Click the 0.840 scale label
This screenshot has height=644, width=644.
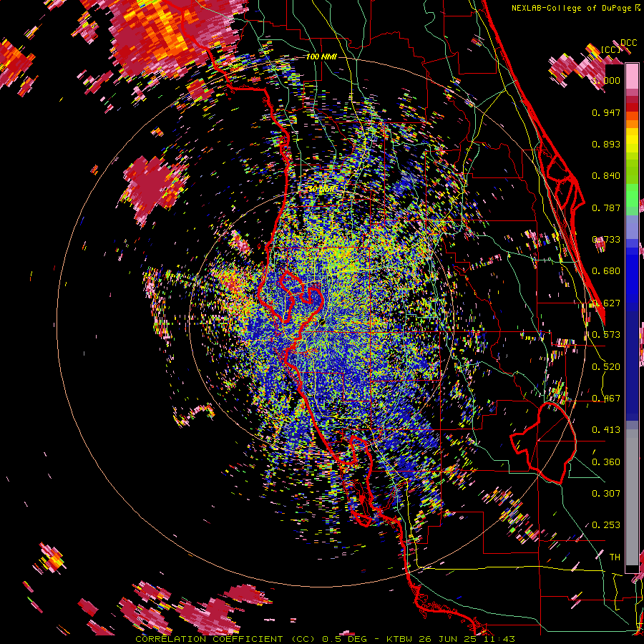[606, 176]
